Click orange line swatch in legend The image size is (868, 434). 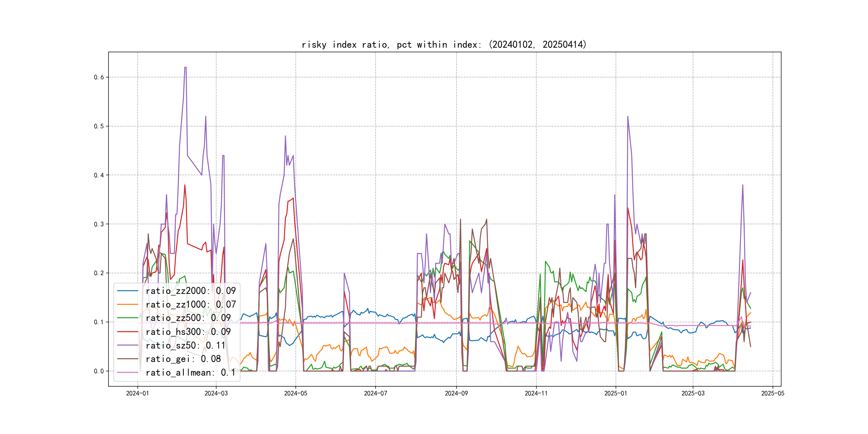coord(128,304)
